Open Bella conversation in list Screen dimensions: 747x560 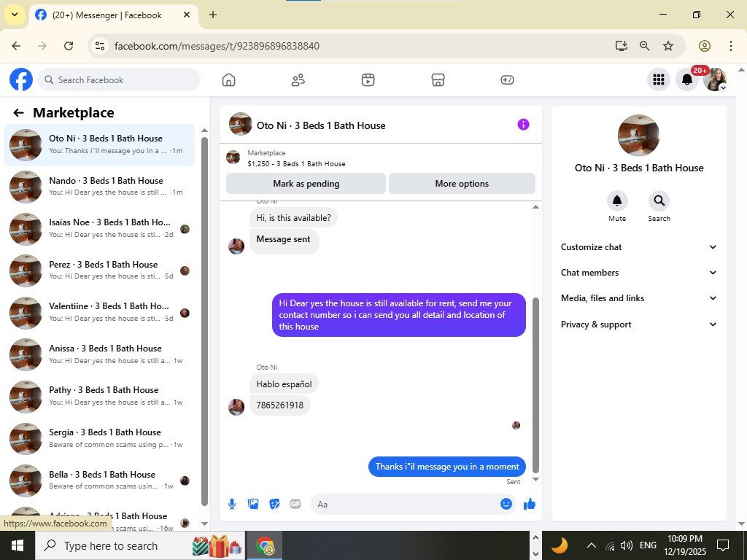coord(99,481)
